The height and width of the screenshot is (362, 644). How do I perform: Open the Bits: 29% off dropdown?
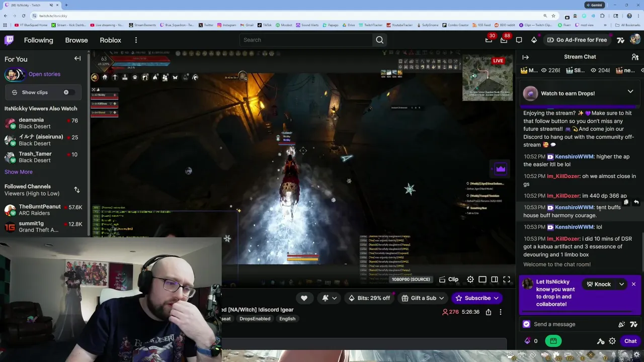coord(370,298)
